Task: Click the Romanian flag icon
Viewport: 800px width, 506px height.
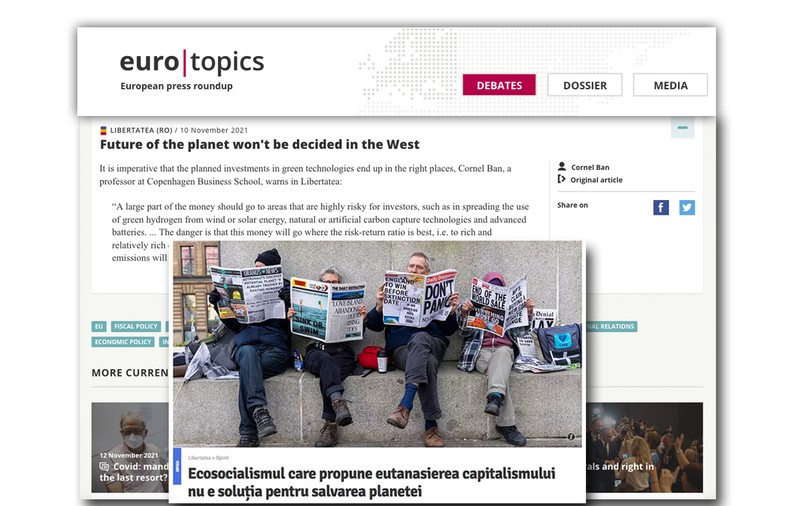Action: pos(103,130)
